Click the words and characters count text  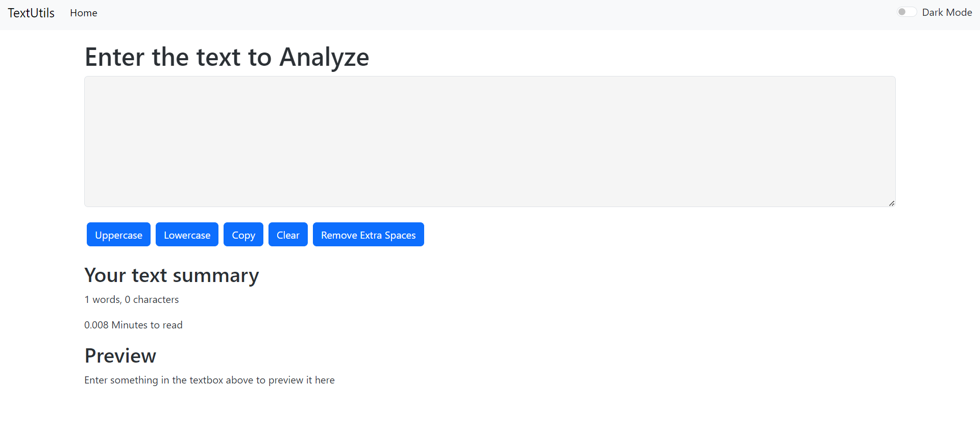click(132, 299)
